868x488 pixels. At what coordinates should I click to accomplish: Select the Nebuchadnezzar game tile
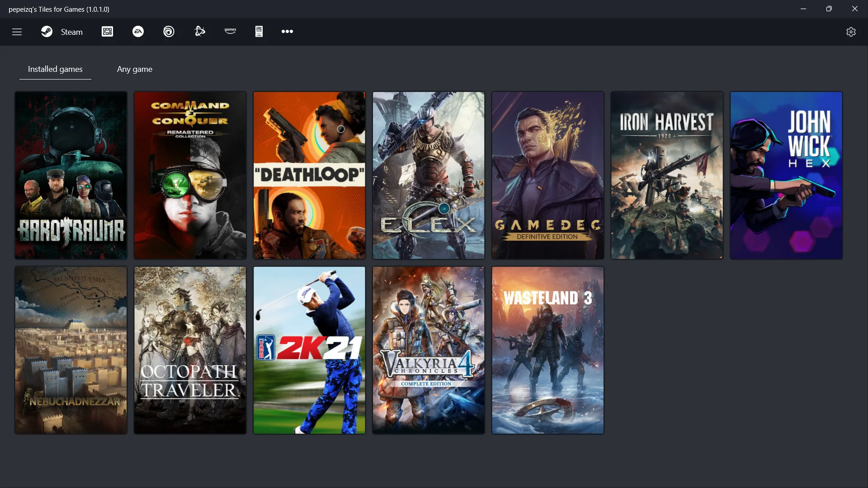71,350
